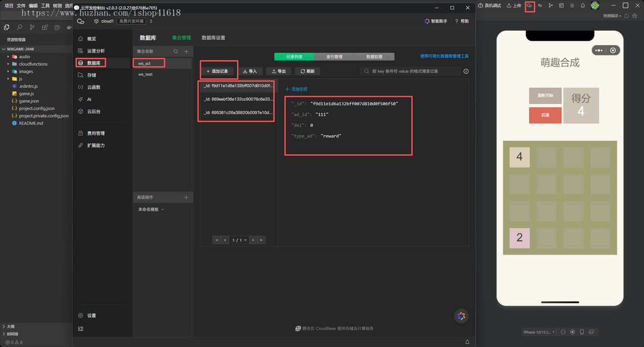
Task: Click the 重新开始 button in game
Action: coord(545,96)
